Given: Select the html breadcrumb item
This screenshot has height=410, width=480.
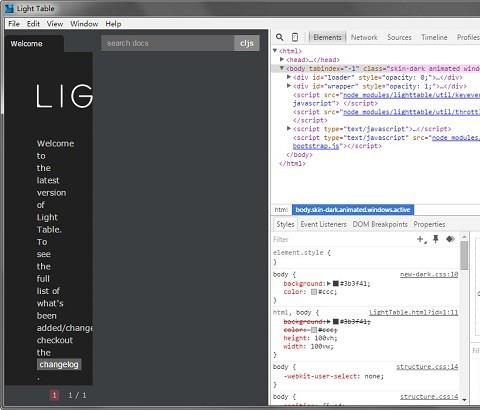Looking at the screenshot, I should click(x=281, y=210).
